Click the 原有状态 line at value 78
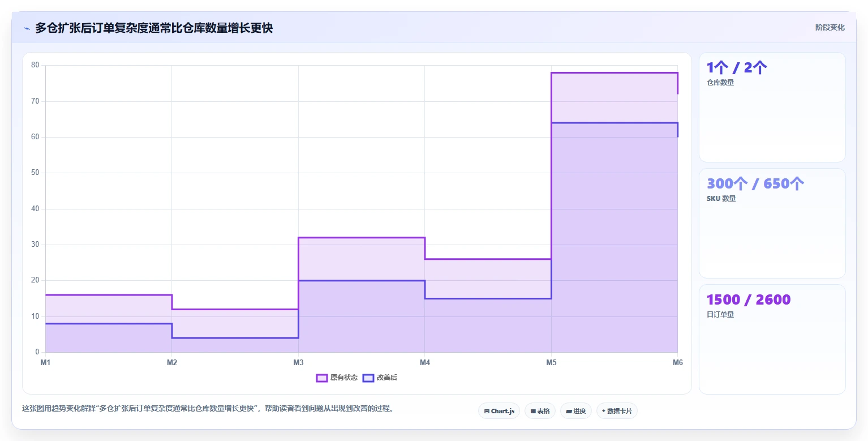The image size is (868, 441). pyautogui.click(x=614, y=72)
